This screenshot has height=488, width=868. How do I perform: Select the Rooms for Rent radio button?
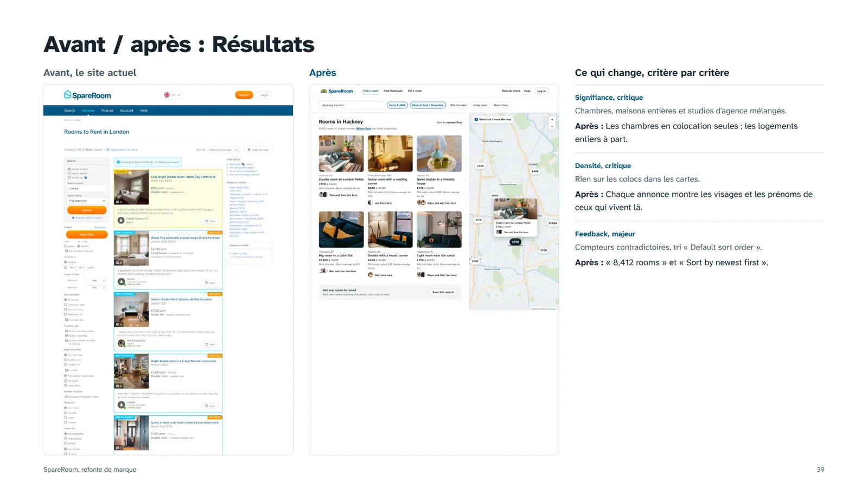69,169
